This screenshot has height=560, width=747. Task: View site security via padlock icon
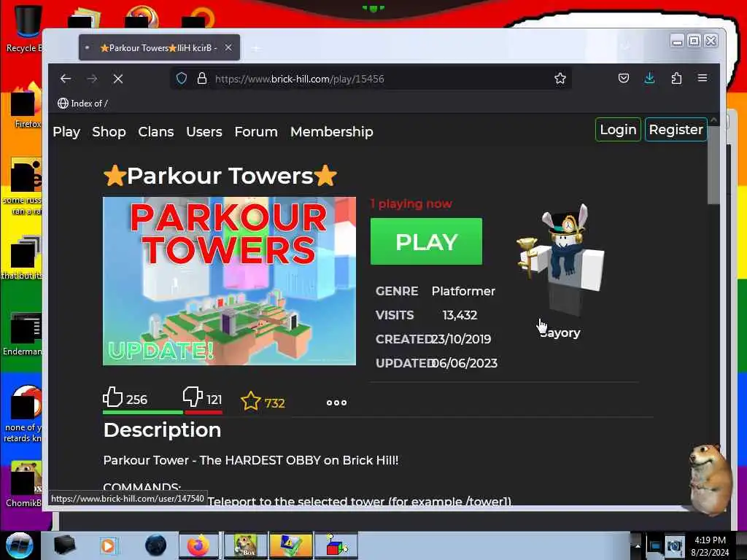(x=202, y=79)
